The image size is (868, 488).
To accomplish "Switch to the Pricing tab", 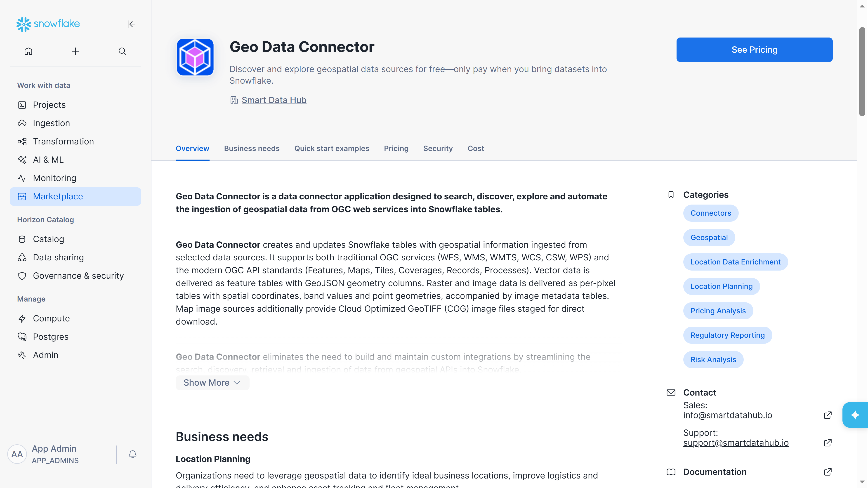I will 396,148.
